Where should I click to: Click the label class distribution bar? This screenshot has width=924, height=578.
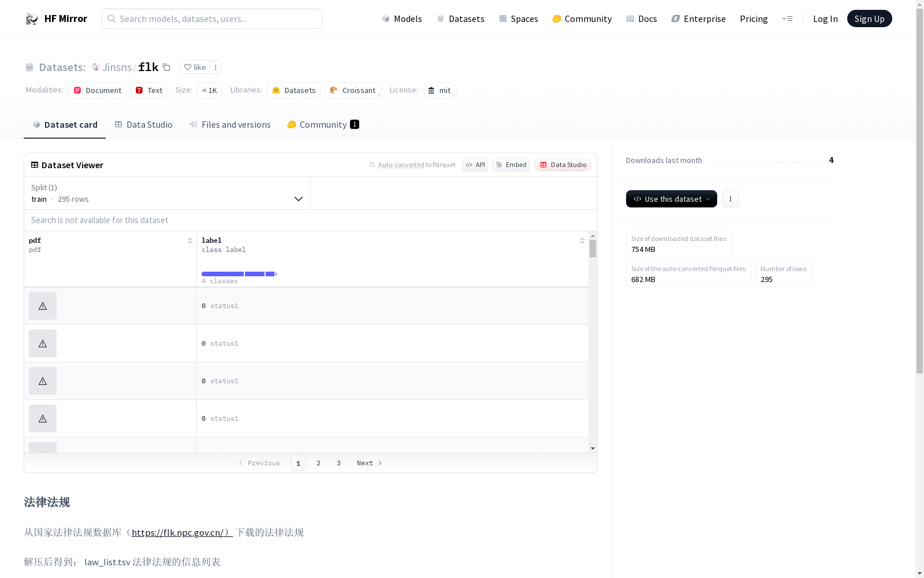tap(239, 274)
